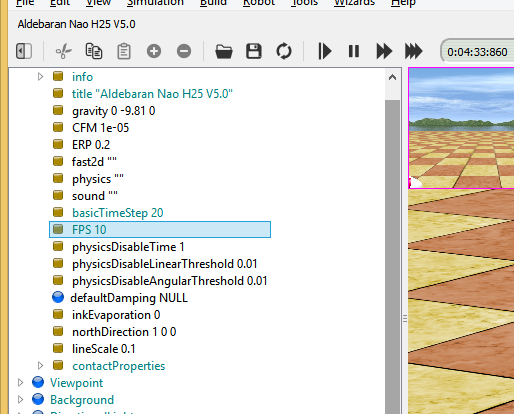Screen dimensions: 514x414
Task: Click the Paste clipboard icon
Action: click(x=124, y=51)
